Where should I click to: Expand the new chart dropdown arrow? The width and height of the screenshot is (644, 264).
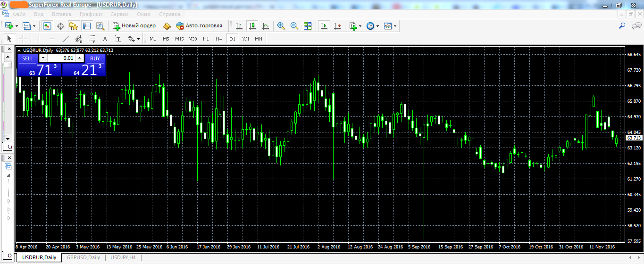[17, 26]
